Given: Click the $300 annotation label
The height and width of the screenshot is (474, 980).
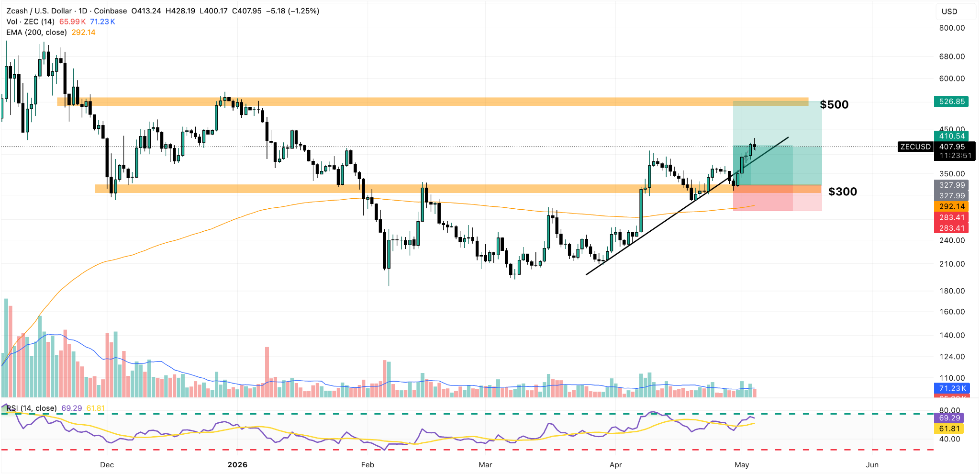Looking at the screenshot, I should (x=843, y=192).
